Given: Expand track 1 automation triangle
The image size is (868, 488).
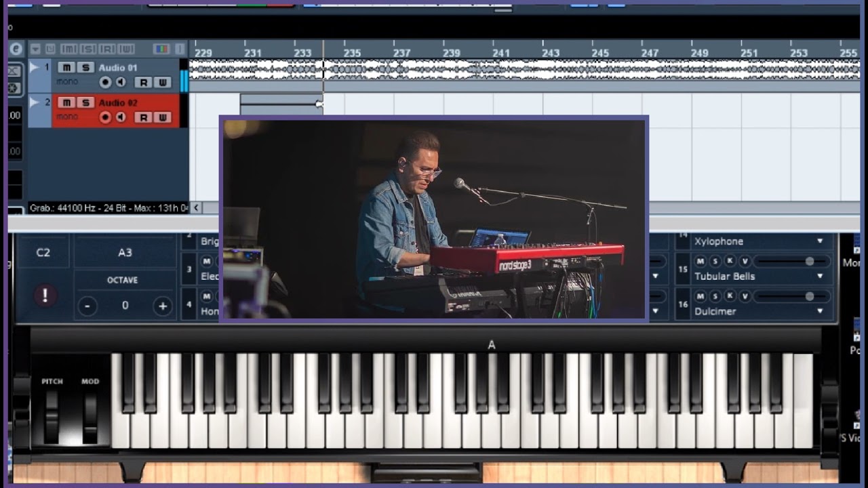Looking at the screenshot, I should (x=34, y=67).
